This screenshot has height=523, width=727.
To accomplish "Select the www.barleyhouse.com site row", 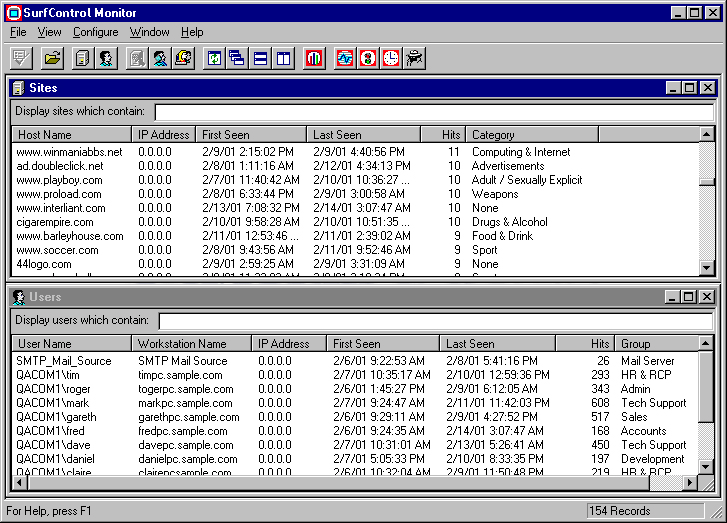I will [355, 236].
